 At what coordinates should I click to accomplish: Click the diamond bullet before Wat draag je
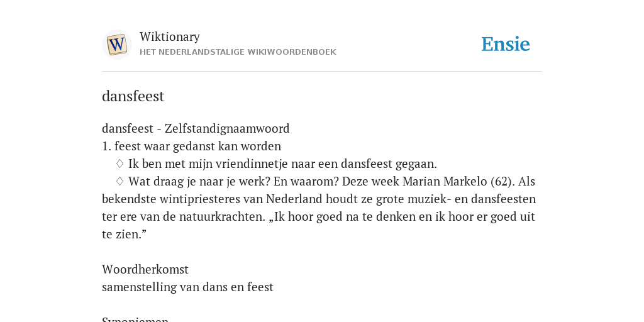point(119,181)
